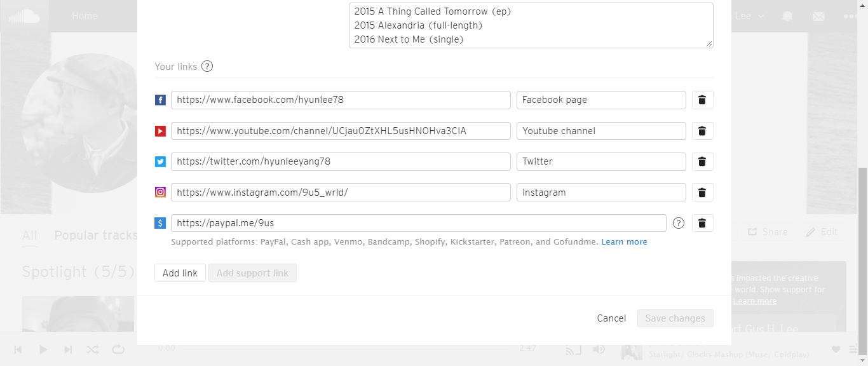Open SoundCloud logo in top bar

coord(24,16)
